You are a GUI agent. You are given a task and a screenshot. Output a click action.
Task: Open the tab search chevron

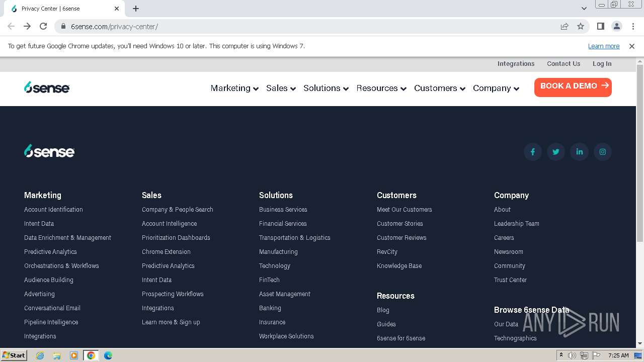tap(584, 9)
